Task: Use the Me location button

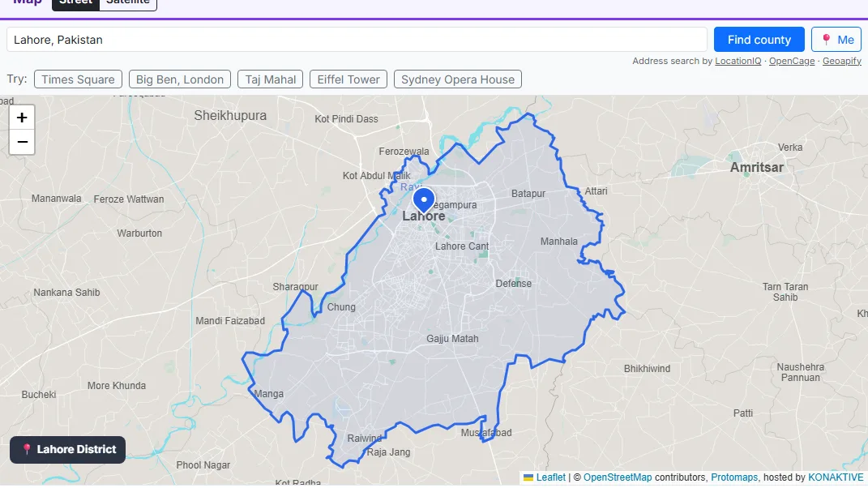Action: pyautogui.click(x=836, y=40)
